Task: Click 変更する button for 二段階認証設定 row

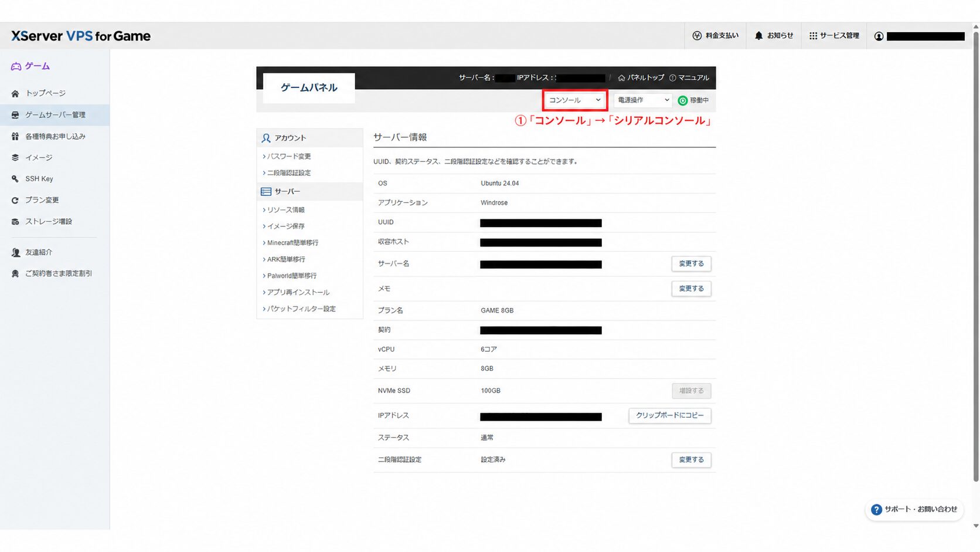Action: point(691,460)
